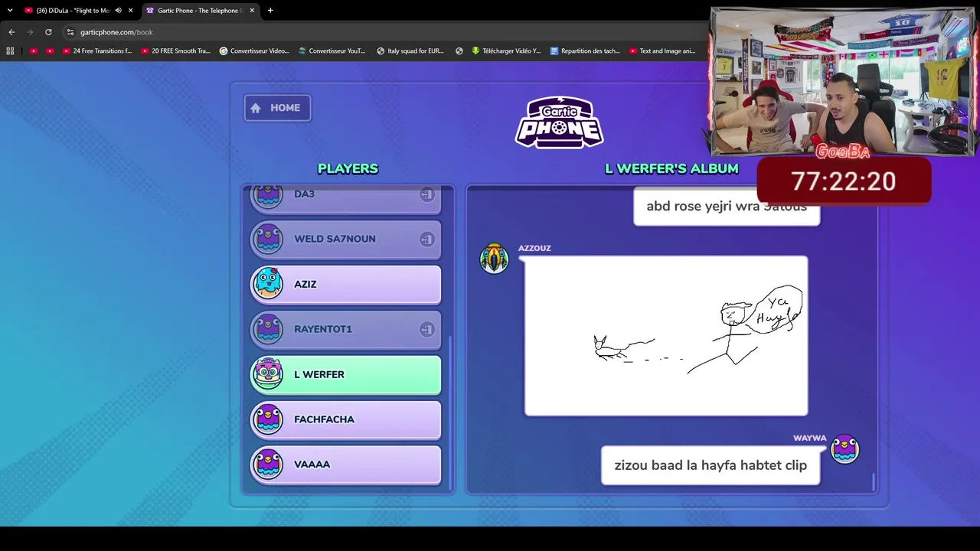Click the WAYWA name label
Viewport: 980px width, 551px height.
coord(810,439)
